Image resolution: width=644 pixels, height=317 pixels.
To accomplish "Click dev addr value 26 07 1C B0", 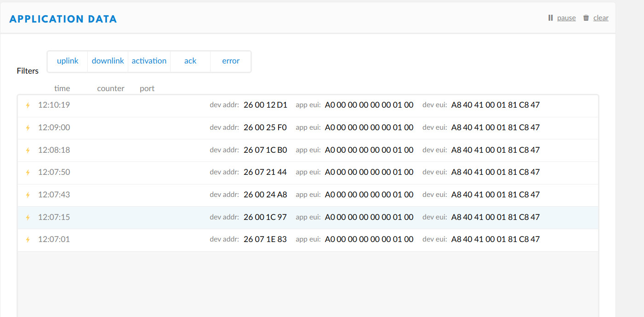I will (x=265, y=150).
